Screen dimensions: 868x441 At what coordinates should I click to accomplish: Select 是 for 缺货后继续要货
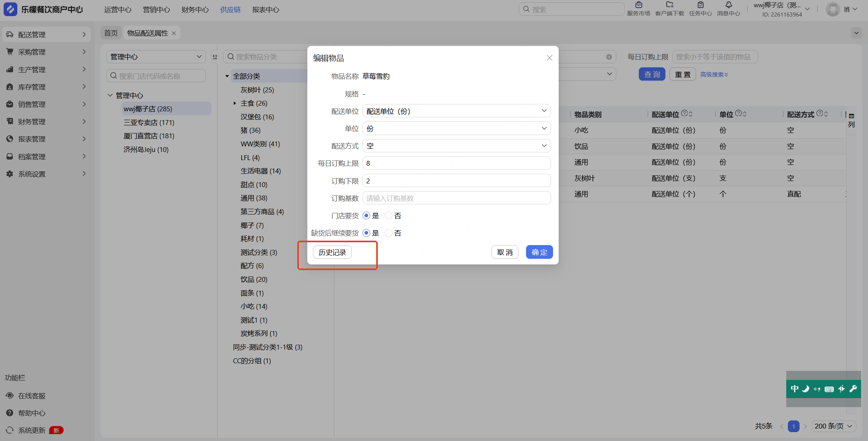pyautogui.click(x=366, y=233)
